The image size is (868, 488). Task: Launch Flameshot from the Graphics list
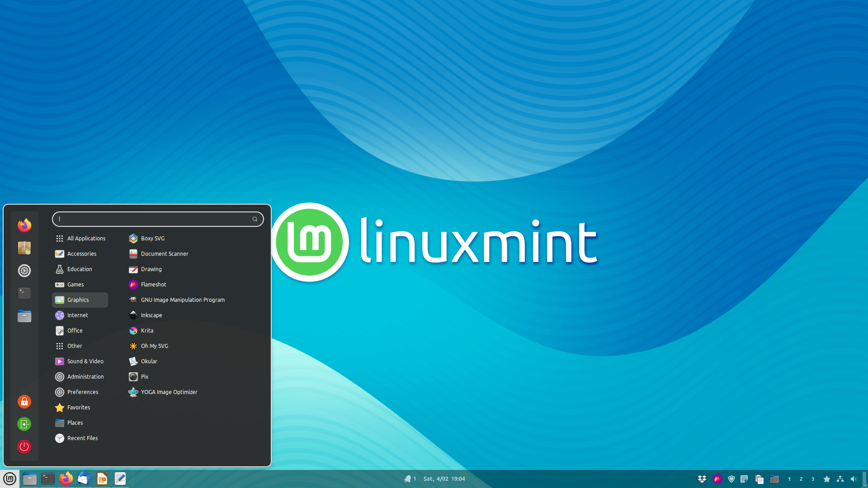click(x=153, y=285)
